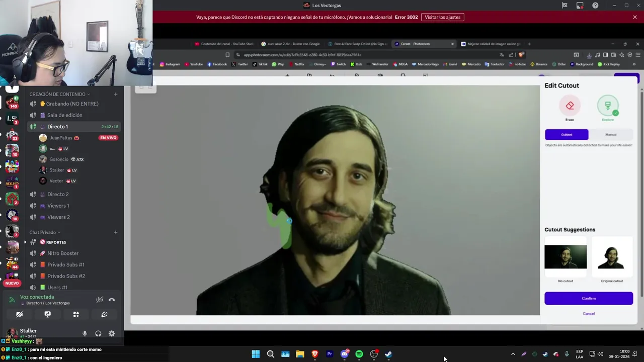Close the 'Create - Photoroom' browser tab
The height and width of the screenshot is (362, 644).
452,44
